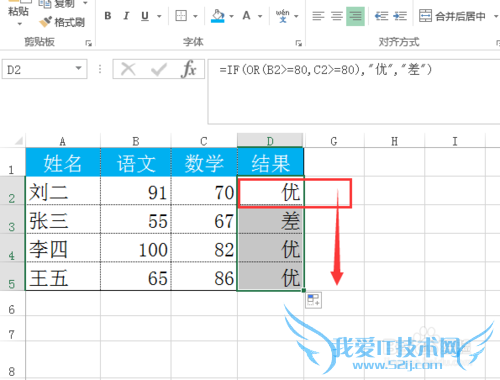The width and height of the screenshot is (500, 380).
Task: Open Auto Fill Options button
Action: tap(313, 300)
